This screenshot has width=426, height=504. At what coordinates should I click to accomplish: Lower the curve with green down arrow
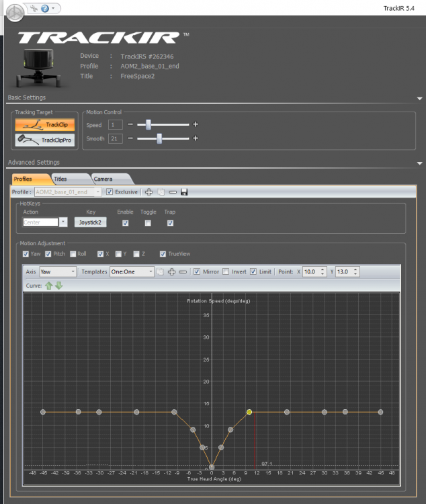[x=59, y=286]
